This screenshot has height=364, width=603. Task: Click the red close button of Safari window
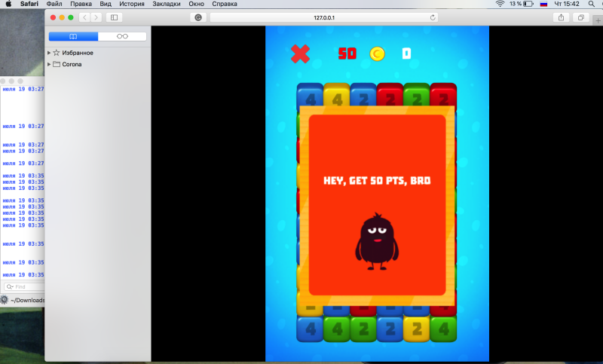(53, 17)
